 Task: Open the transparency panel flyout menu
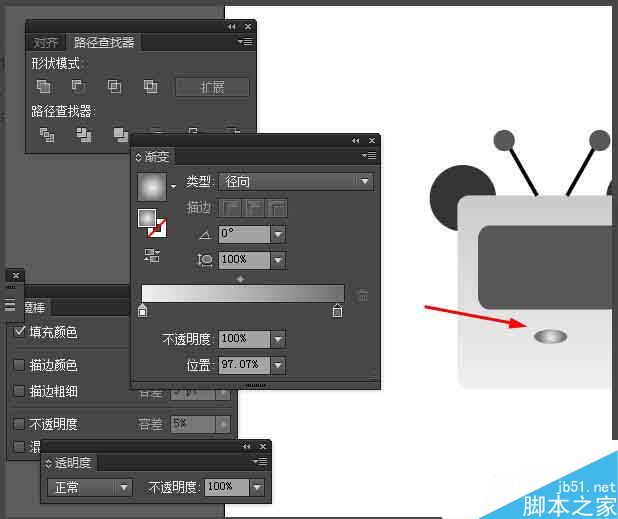[x=260, y=461]
